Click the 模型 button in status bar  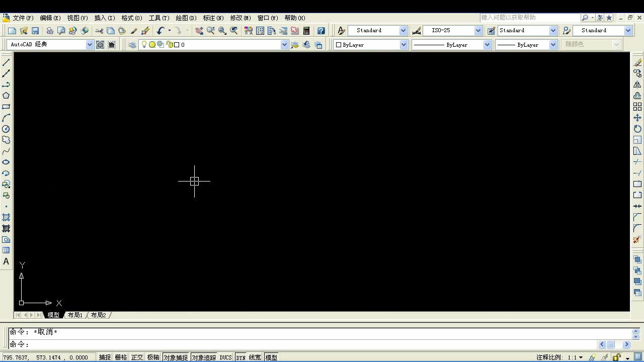click(x=271, y=357)
